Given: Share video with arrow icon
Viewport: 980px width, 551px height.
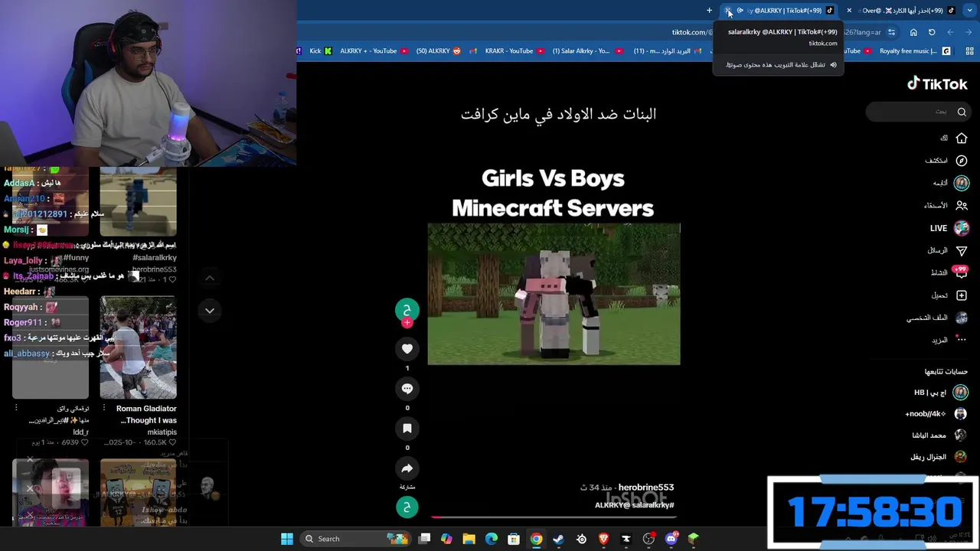Looking at the screenshot, I should point(407,468).
